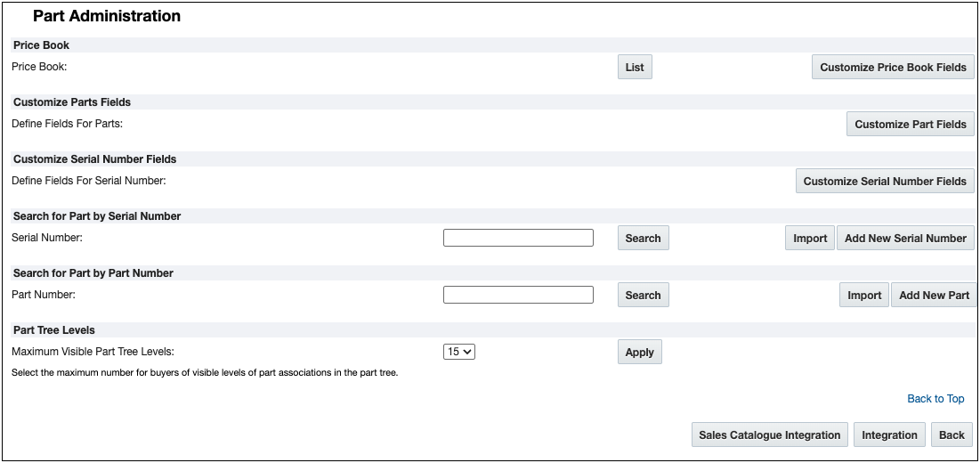Click the Maximum Visible Part Tree Levels label

(x=93, y=352)
